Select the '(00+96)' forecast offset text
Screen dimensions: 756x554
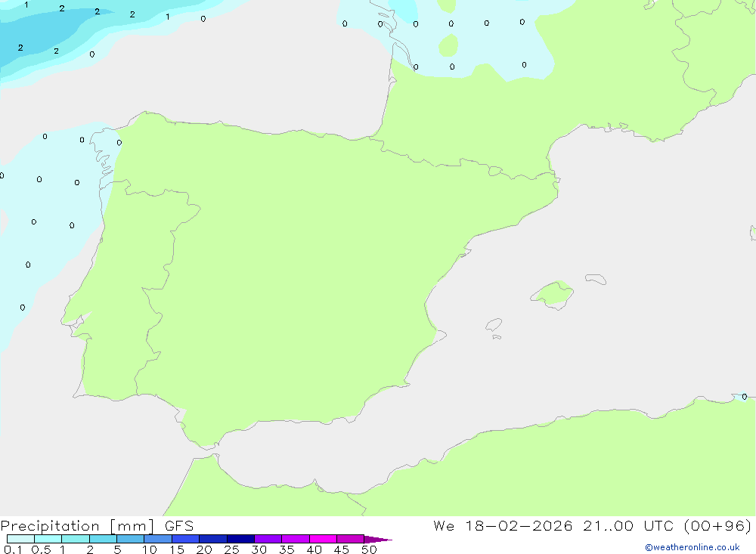pos(717,525)
